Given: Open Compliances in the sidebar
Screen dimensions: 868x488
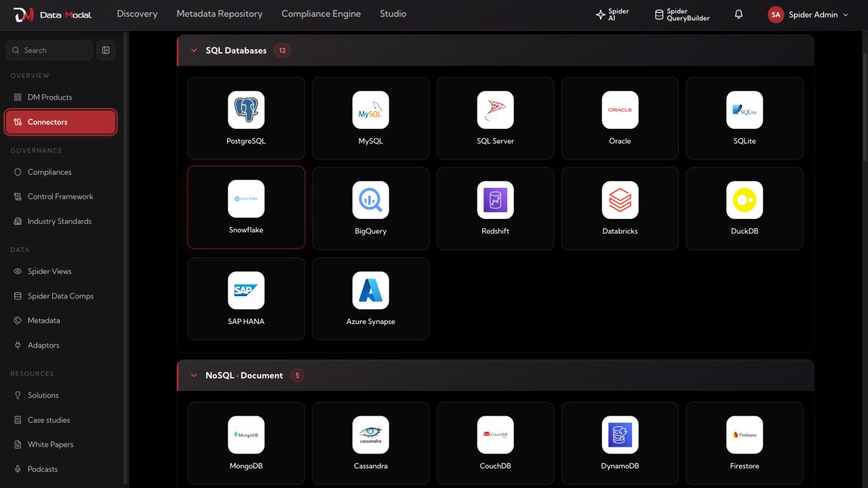Looking at the screenshot, I should 61,172.
